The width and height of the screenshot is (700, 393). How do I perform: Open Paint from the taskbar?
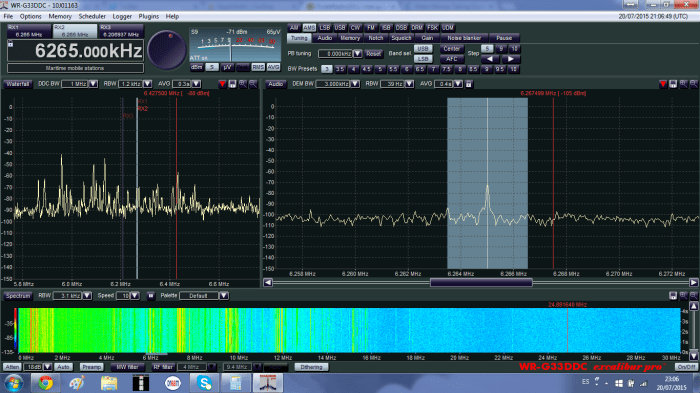77,383
